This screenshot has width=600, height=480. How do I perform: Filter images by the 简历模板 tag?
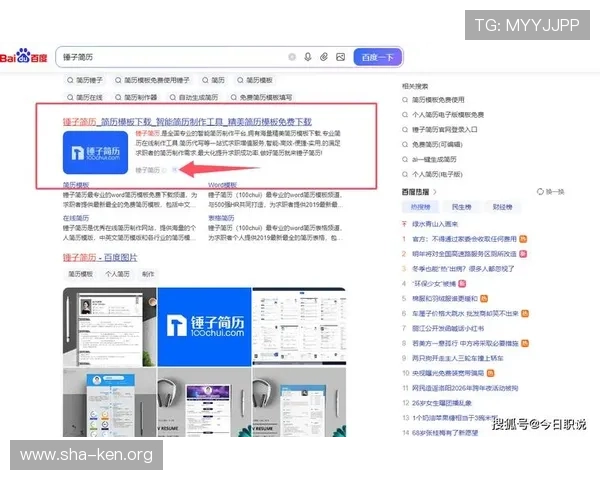pos(80,274)
